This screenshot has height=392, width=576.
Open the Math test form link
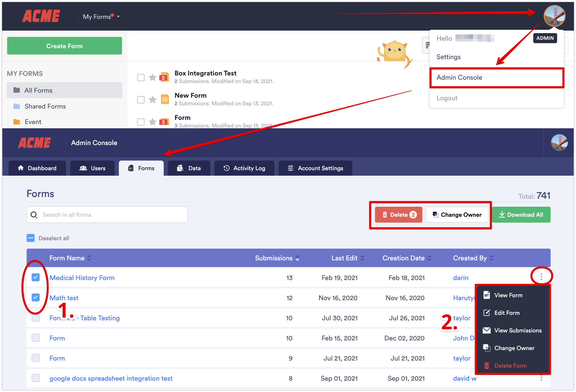point(64,298)
